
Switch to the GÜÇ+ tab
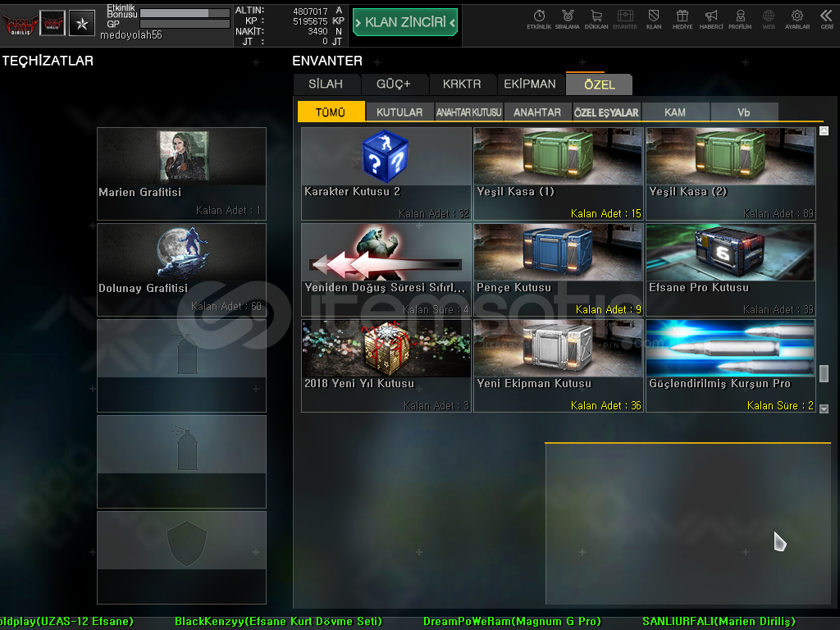tap(394, 84)
